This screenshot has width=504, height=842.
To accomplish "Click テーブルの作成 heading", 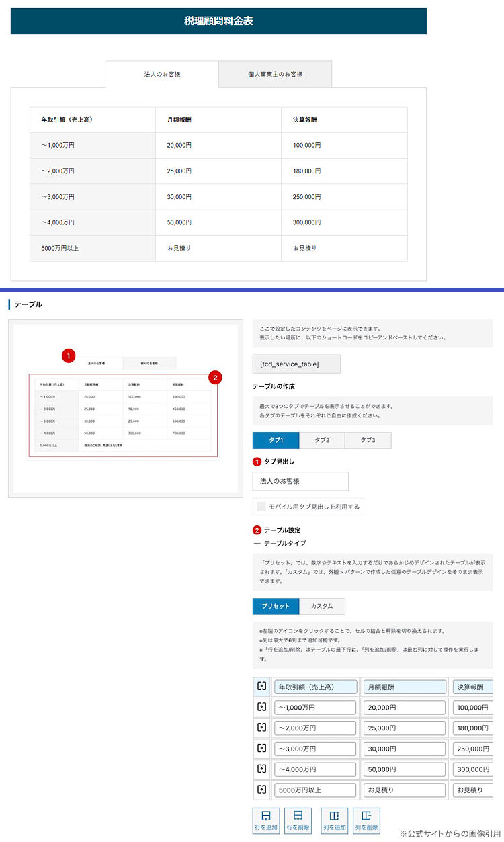I will coord(273,386).
